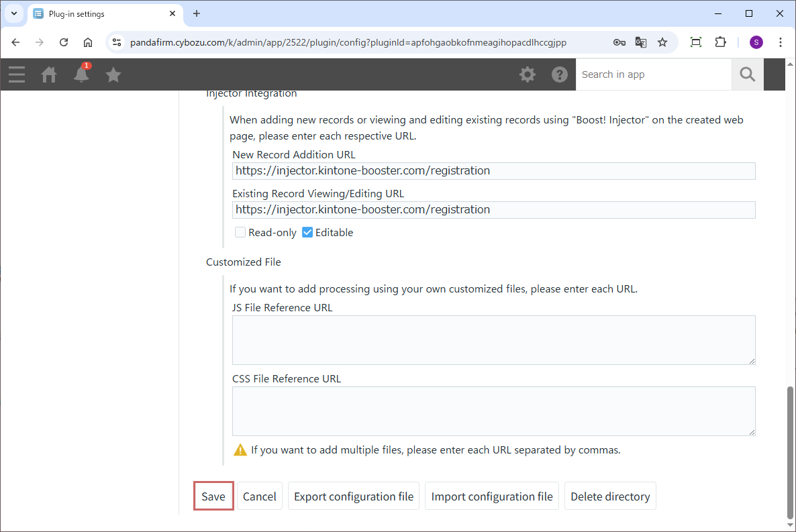
Task: Enable the Read-only checkbox
Action: click(240, 232)
